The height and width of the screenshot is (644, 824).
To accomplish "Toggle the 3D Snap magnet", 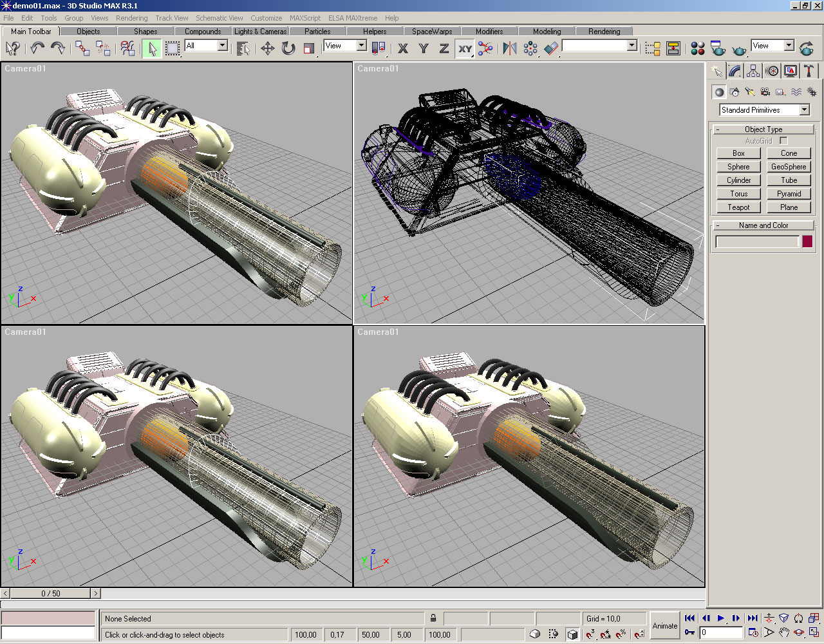I will [x=590, y=634].
